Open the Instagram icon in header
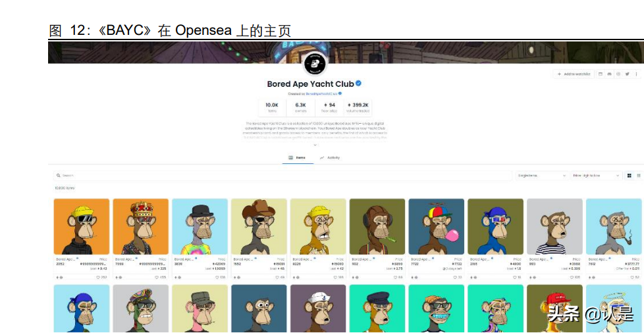Screen dimensions: 644x333 [x=618, y=74]
